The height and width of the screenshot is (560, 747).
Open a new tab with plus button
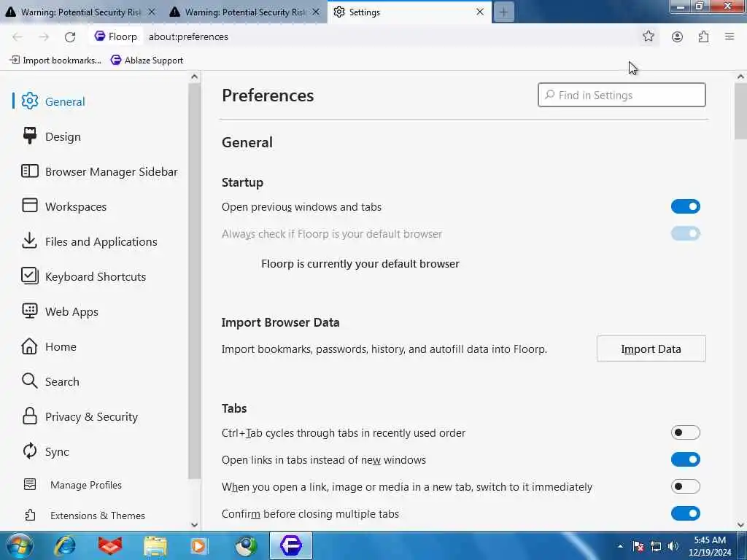point(503,12)
